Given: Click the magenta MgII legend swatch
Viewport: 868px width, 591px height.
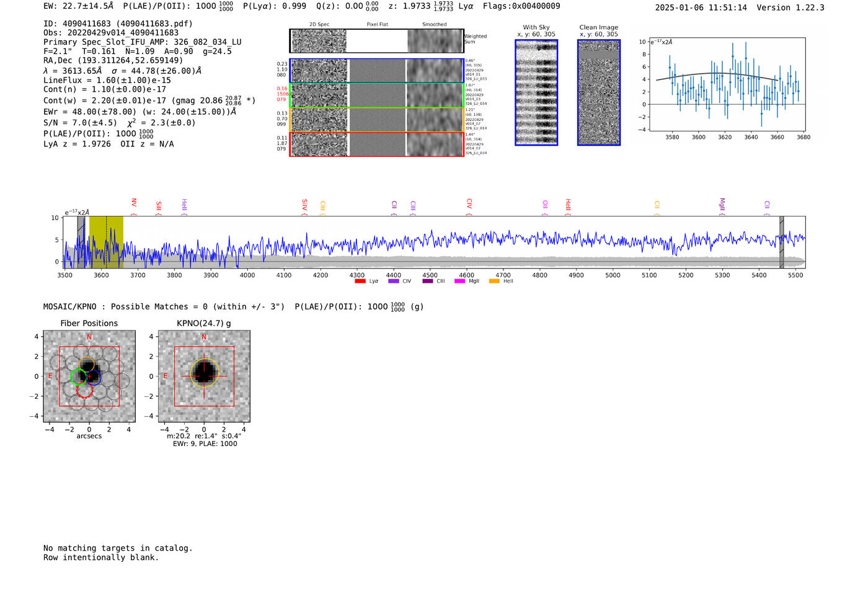Looking at the screenshot, I should pyautogui.click(x=459, y=282).
